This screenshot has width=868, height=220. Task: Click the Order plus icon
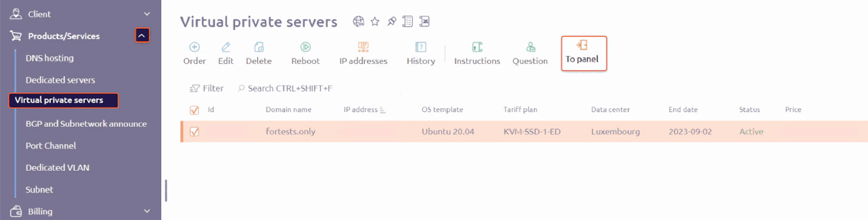tap(195, 47)
